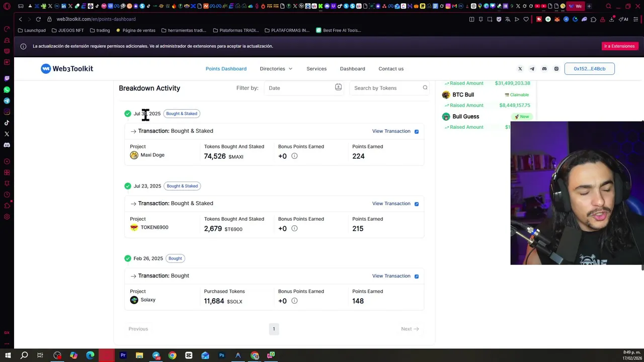Open Página de ventas bookmark
Viewport: 644px width, 362px height.
[136, 30]
